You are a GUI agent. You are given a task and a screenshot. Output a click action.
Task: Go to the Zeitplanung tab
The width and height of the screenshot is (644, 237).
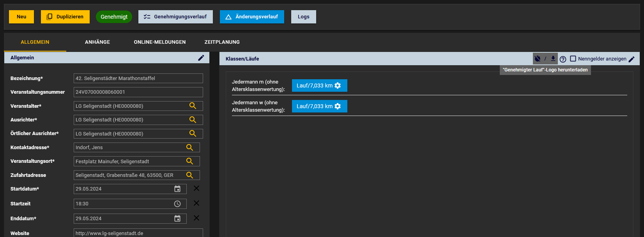(x=222, y=42)
